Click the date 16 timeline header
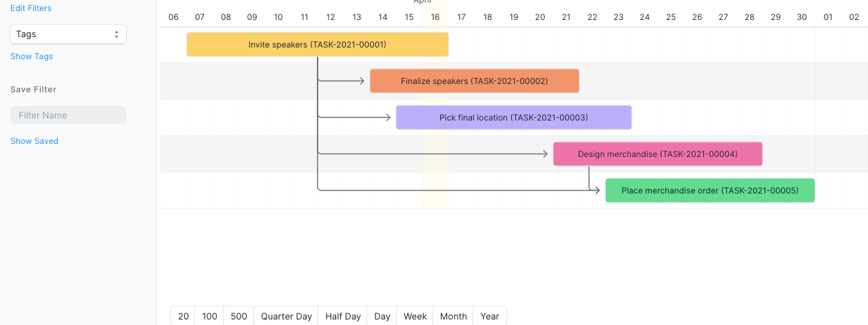This screenshot has width=868, height=325. click(x=435, y=17)
